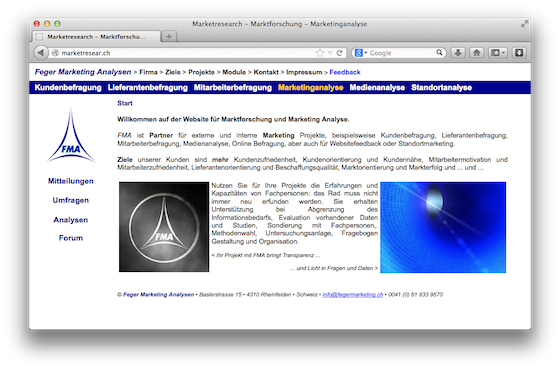
Task: Open the Impressum link
Action: [x=304, y=72]
